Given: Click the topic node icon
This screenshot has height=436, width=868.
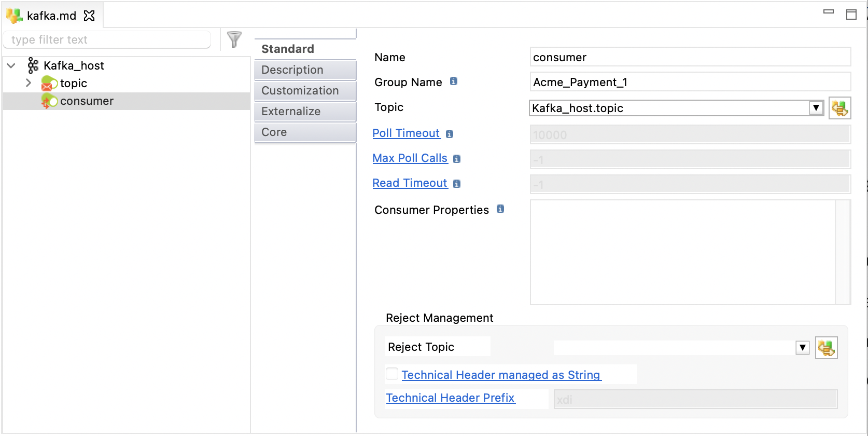Looking at the screenshot, I should click(x=49, y=83).
